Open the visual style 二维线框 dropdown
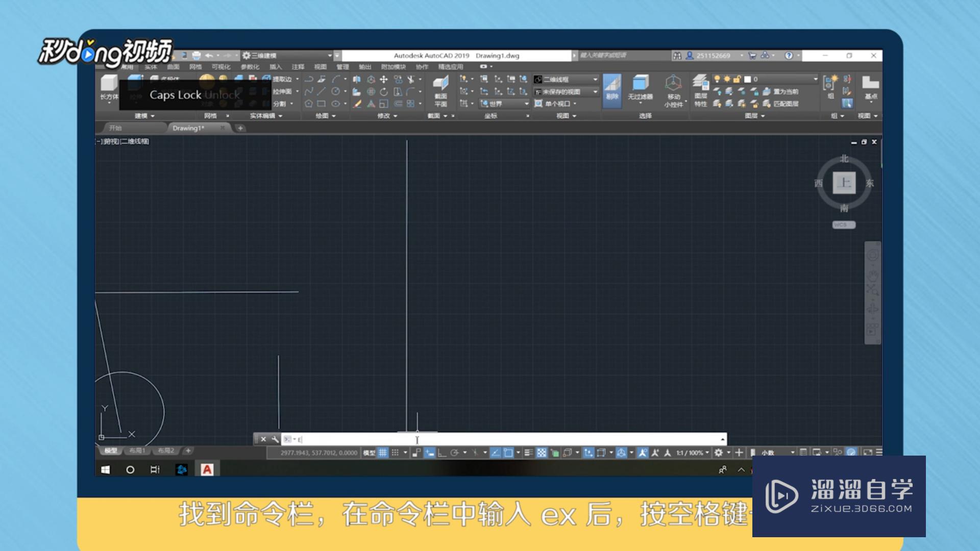Viewport: 980px width, 551px height. [x=595, y=80]
